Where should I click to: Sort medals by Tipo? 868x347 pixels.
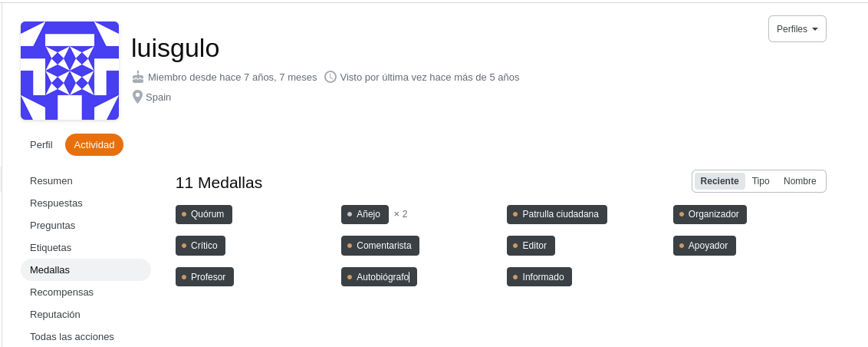click(761, 181)
